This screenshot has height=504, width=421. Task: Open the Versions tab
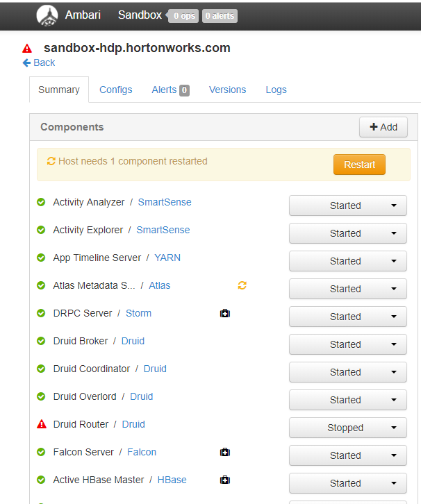coord(227,90)
